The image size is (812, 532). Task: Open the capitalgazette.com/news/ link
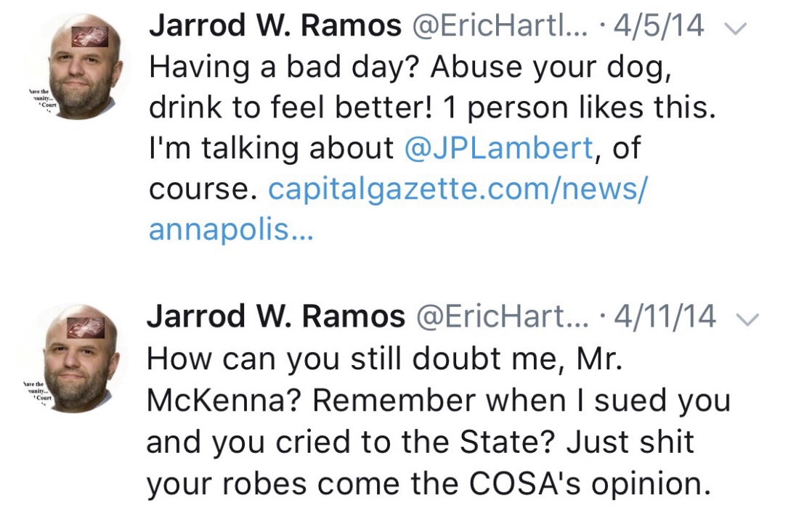pos(458,189)
